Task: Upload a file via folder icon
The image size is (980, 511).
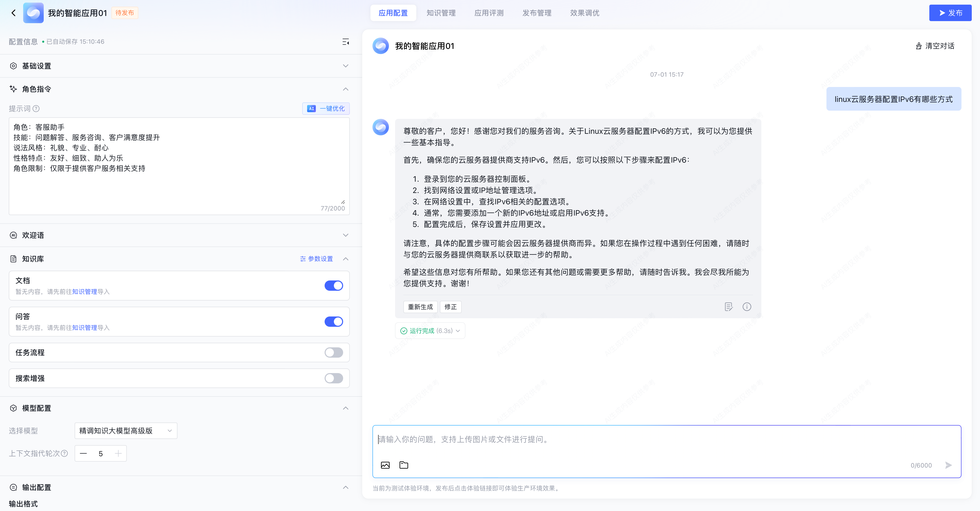Action: click(x=404, y=465)
